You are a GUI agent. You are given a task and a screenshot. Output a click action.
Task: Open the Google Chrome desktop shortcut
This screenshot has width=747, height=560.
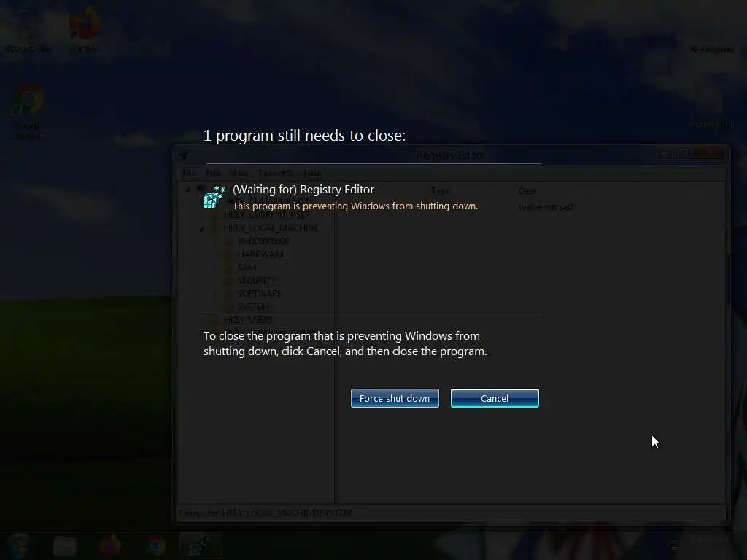(28, 112)
